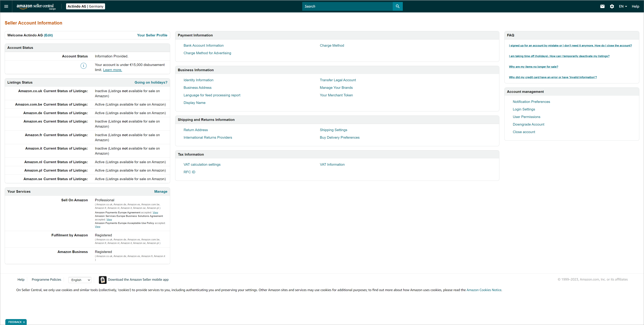The width and height of the screenshot is (644, 325).
Task: View the Acceptable Use Policy
Action: click(x=98, y=227)
